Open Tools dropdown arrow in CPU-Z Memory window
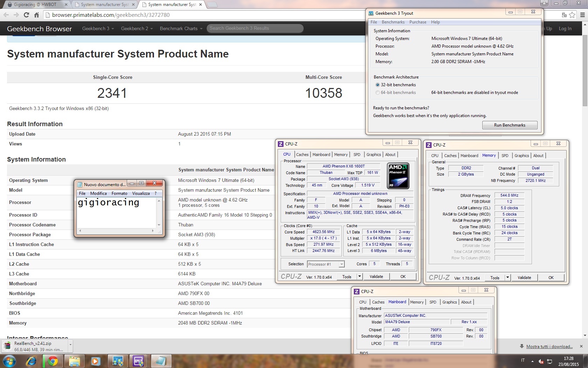 pos(507,278)
